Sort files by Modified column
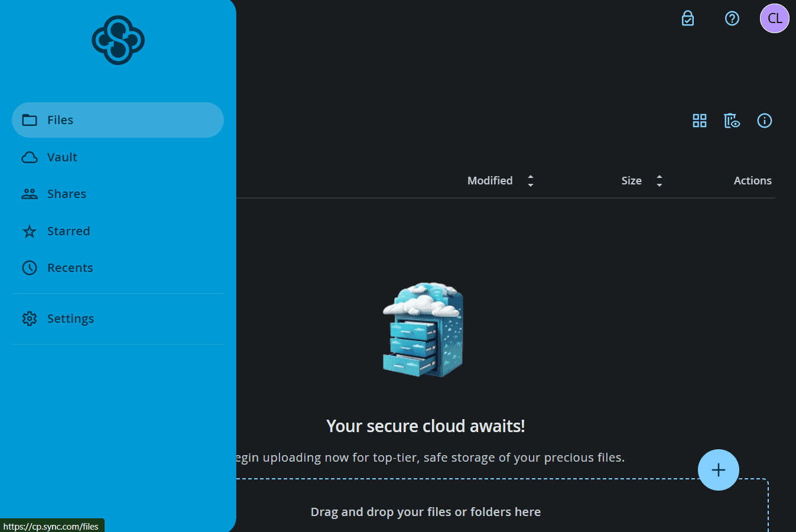The height and width of the screenshot is (532, 796). click(x=490, y=181)
